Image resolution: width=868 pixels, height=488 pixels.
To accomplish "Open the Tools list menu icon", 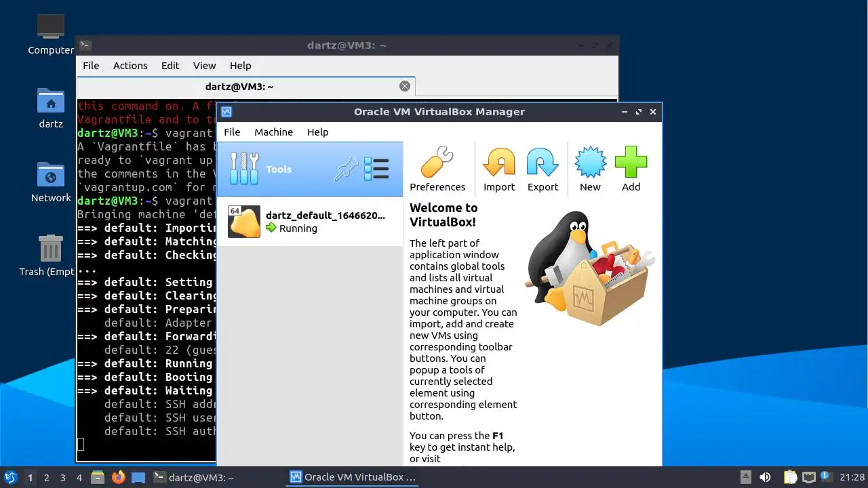I will click(x=376, y=169).
